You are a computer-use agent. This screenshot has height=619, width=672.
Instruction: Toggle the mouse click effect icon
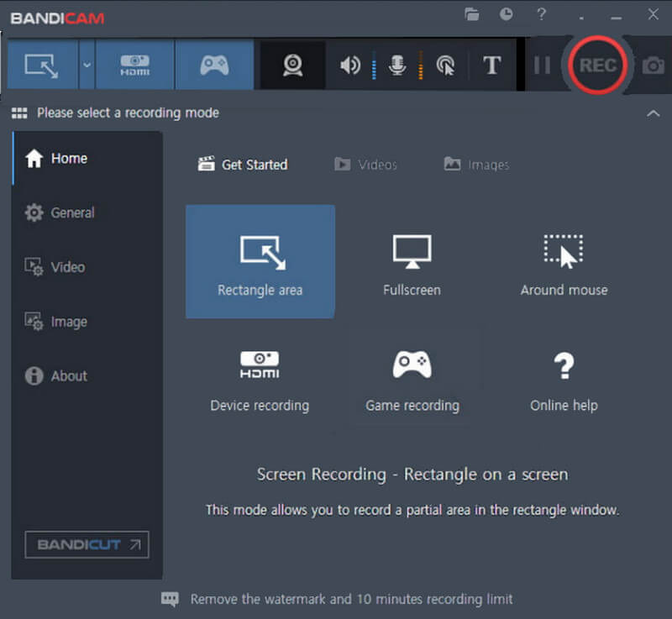pyautogui.click(x=445, y=66)
